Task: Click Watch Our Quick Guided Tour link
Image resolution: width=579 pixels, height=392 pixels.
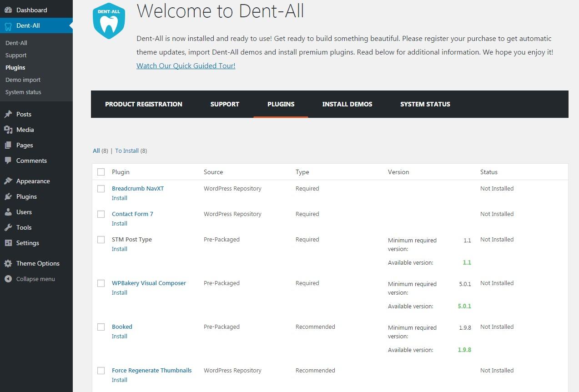Action: coord(186,65)
